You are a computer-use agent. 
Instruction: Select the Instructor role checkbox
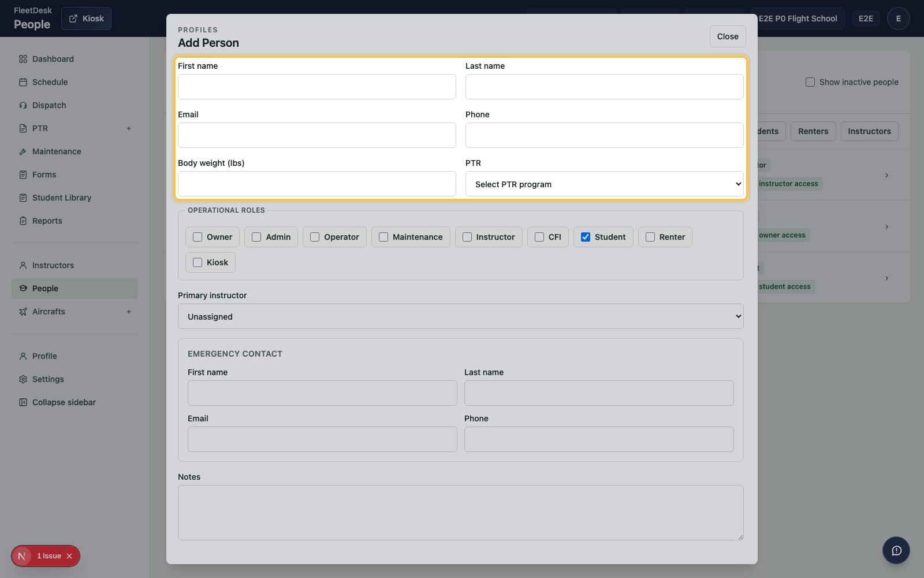467,237
